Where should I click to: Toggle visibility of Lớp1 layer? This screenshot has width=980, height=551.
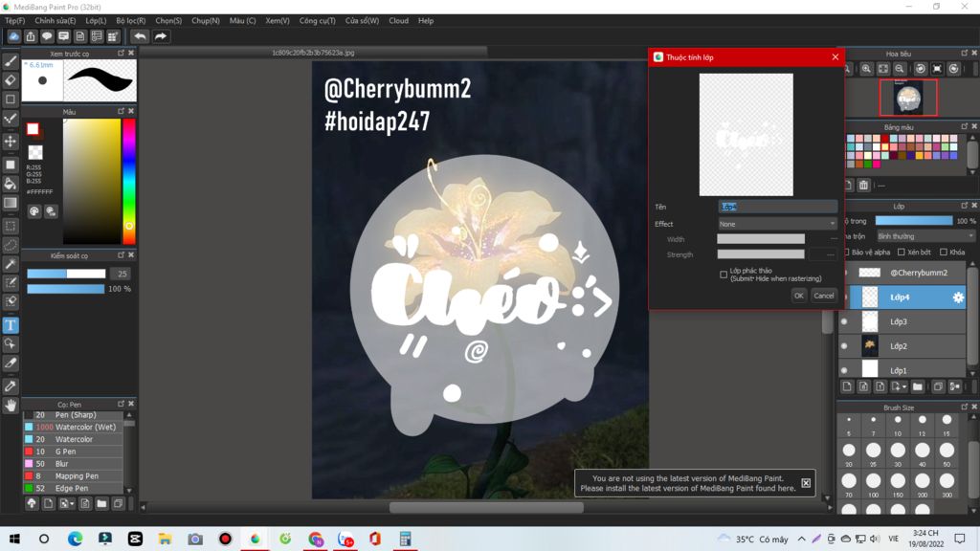point(844,370)
